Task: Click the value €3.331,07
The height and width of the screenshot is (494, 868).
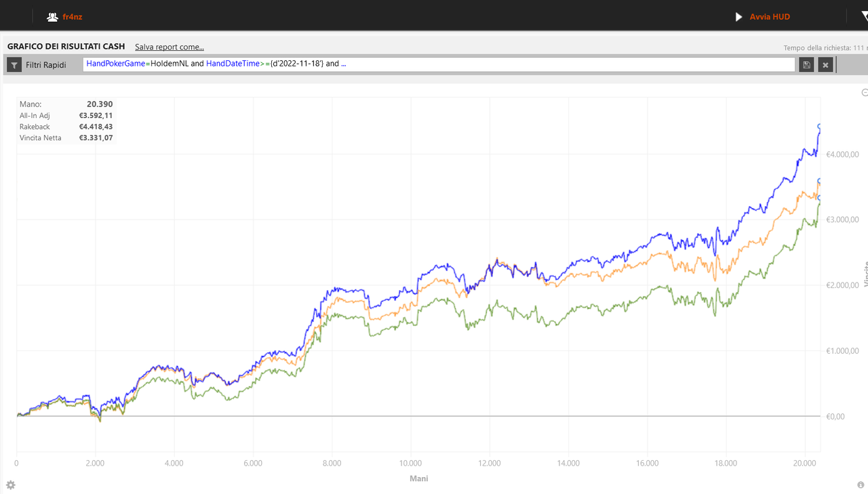Action: pyautogui.click(x=96, y=138)
